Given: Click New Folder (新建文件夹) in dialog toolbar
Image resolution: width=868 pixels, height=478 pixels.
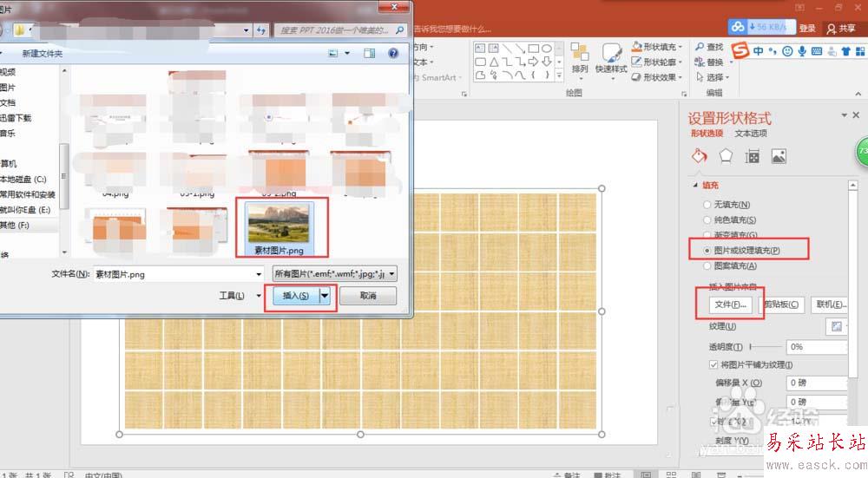Looking at the screenshot, I should click(42, 54).
